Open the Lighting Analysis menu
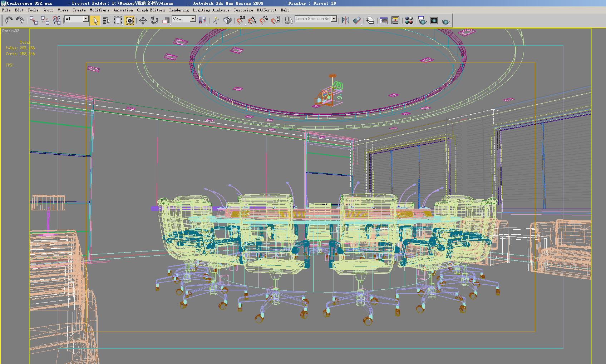 pos(211,10)
